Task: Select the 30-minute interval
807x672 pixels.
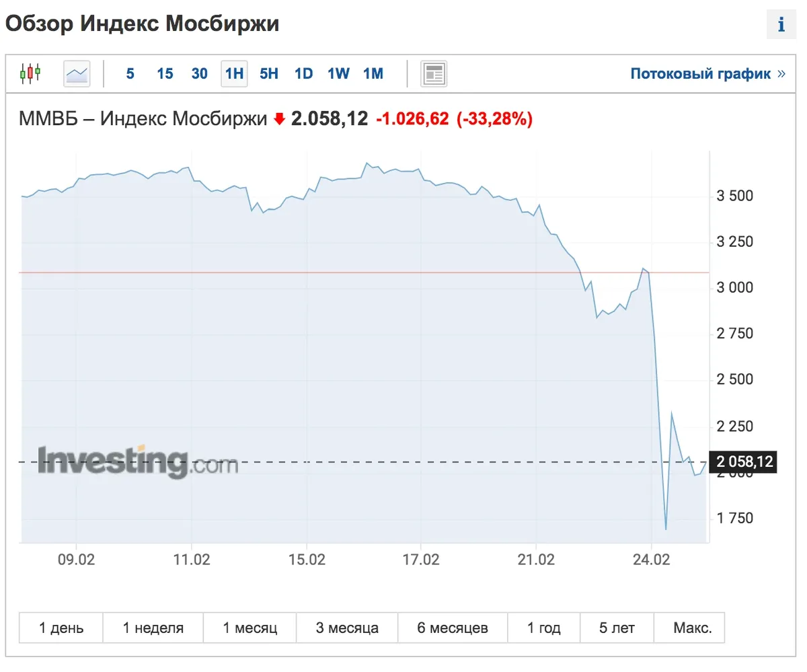Action: coord(200,74)
